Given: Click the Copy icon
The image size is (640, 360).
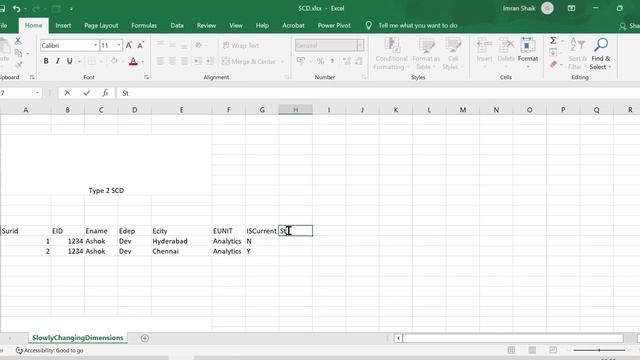Looking at the screenshot, I should click(18, 53).
